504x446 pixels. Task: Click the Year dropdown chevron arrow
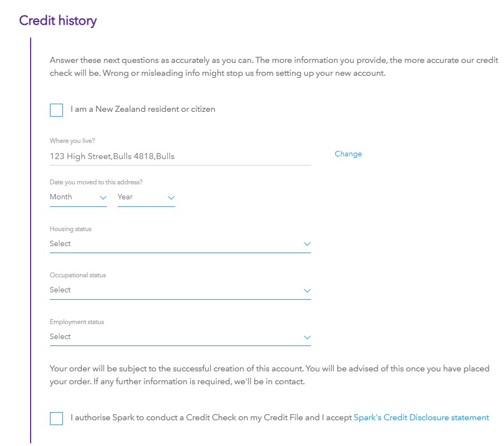pyautogui.click(x=171, y=198)
